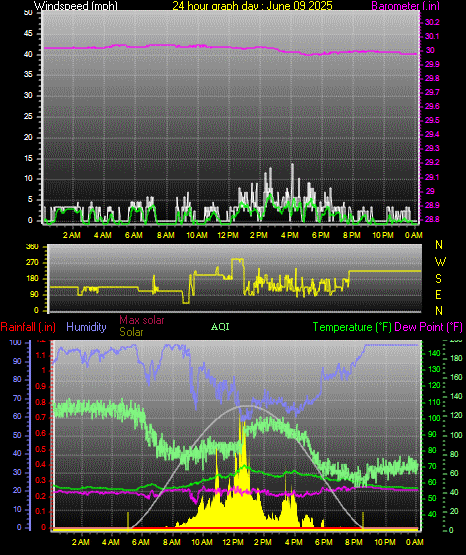Click the 30 value on barometer scale
The image size is (466, 555).
[x=430, y=50]
